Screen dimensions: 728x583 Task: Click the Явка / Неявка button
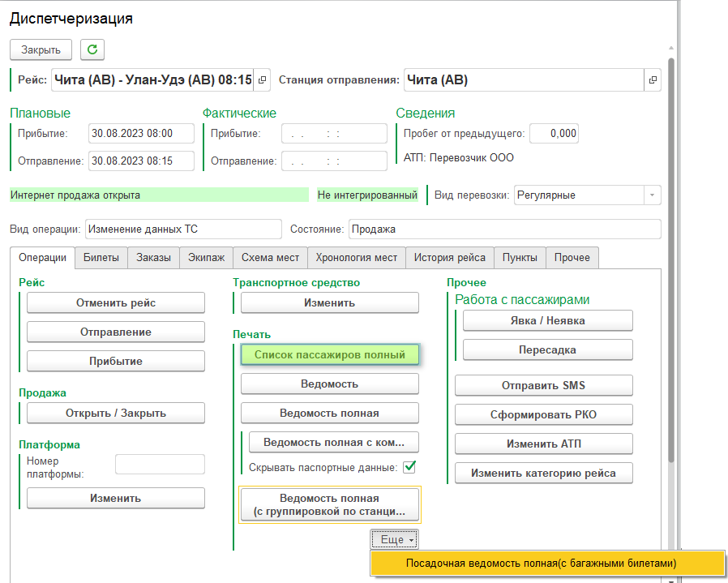click(547, 320)
